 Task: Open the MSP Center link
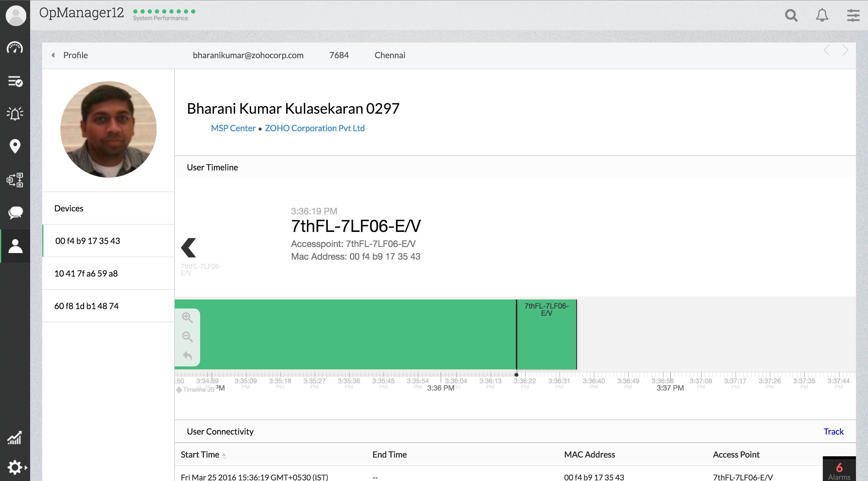coord(233,128)
